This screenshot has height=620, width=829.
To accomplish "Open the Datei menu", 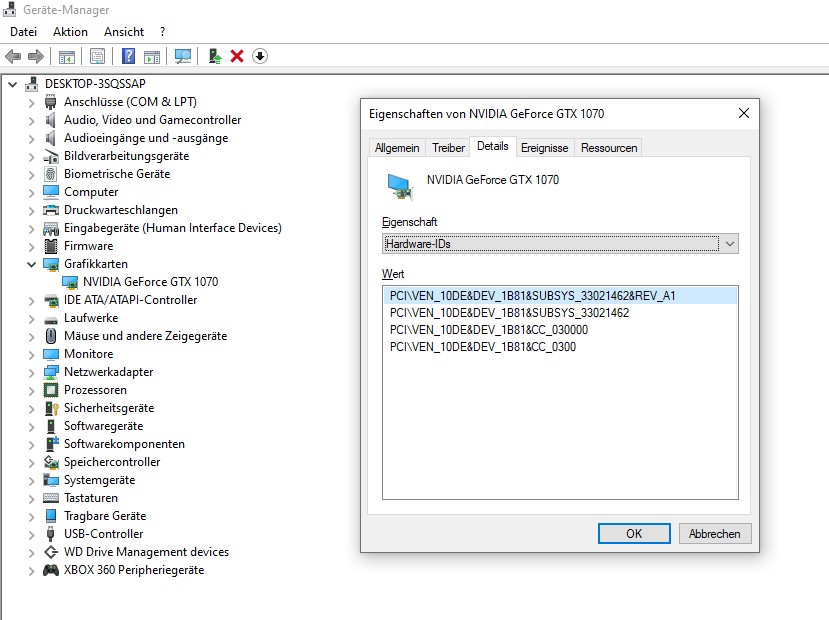I will pyautogui.click(x=23, y=32).
